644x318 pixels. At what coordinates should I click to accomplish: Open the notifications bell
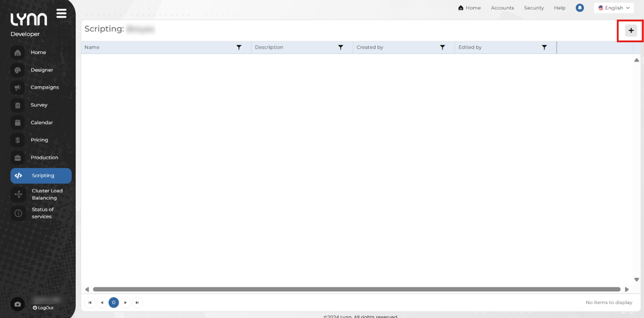(579, 8)
